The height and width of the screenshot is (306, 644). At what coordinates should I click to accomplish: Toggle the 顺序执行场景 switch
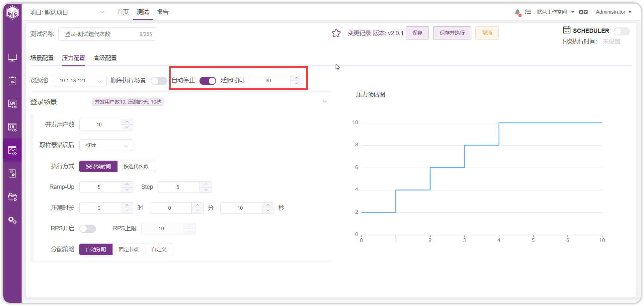tap(159, 81)
